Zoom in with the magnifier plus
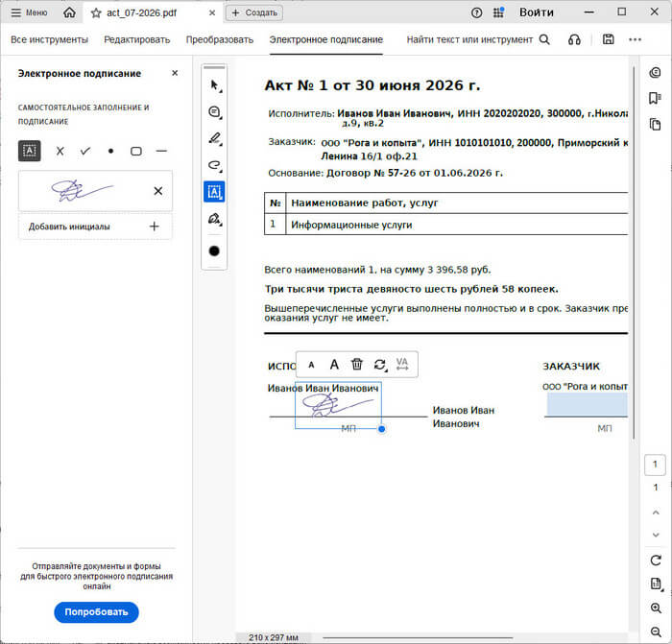This screenshot has width=672, height=644. click(656, 608)
